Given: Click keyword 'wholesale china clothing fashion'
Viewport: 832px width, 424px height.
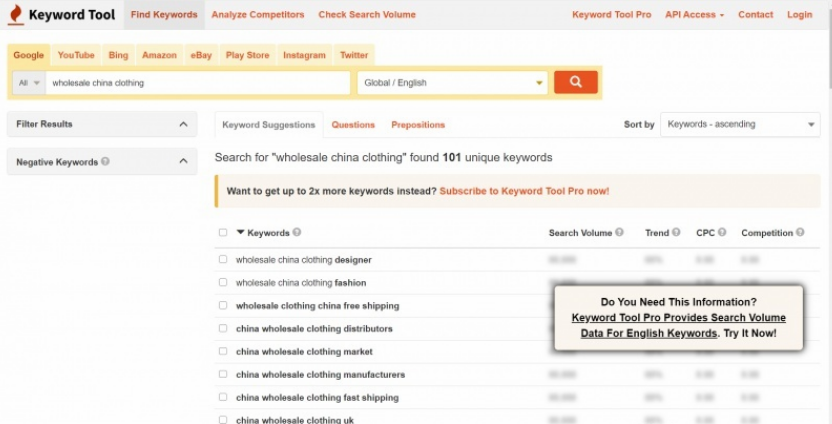Looking at the screenshot, I should [301, 283].
